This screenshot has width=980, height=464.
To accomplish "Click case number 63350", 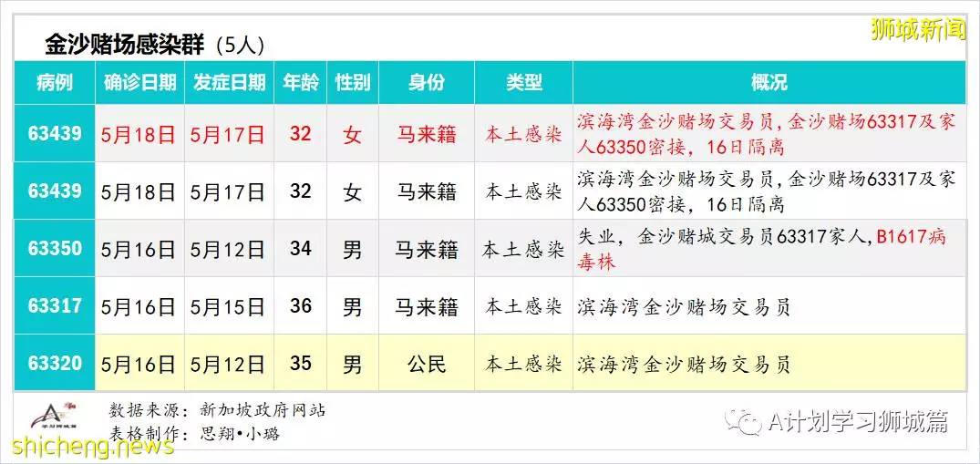I will point(55,248).
